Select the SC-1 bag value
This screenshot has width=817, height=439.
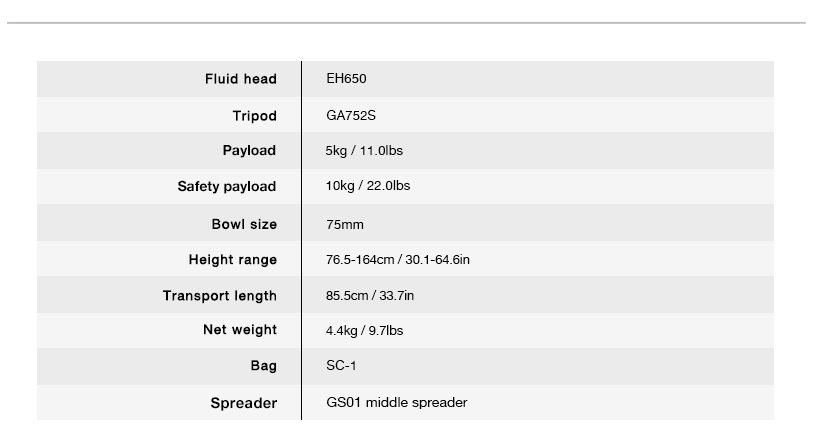(342, 366)
